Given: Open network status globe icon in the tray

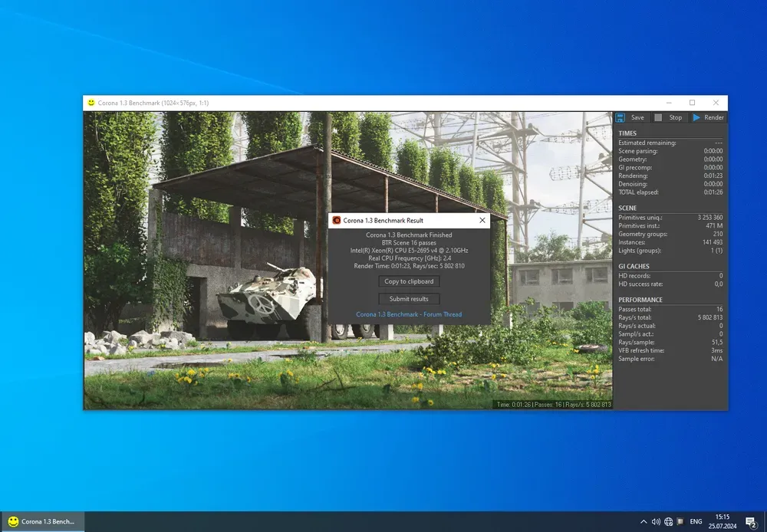Looking at the screenshot, I should [x=669, y=521].
